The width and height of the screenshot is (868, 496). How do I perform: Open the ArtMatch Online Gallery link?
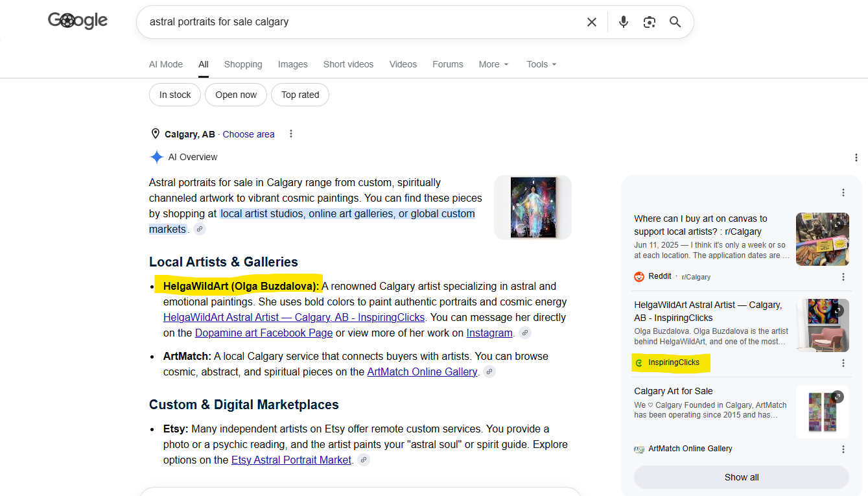coord(423,372)
